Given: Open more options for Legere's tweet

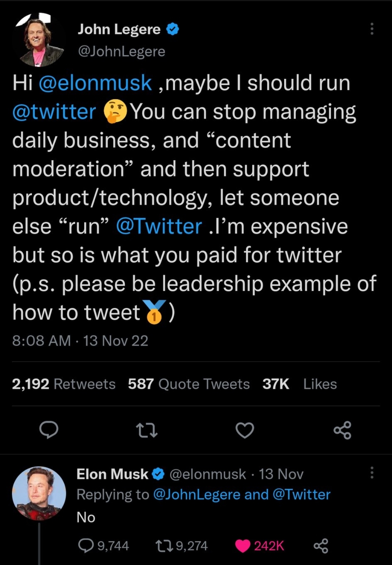Looking at the screenshot, I should click(x=372, y=29).
